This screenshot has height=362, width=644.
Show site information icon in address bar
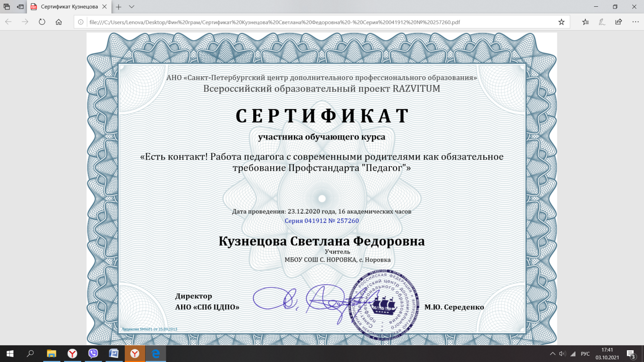pyautogui.click(x=81, y=22)
